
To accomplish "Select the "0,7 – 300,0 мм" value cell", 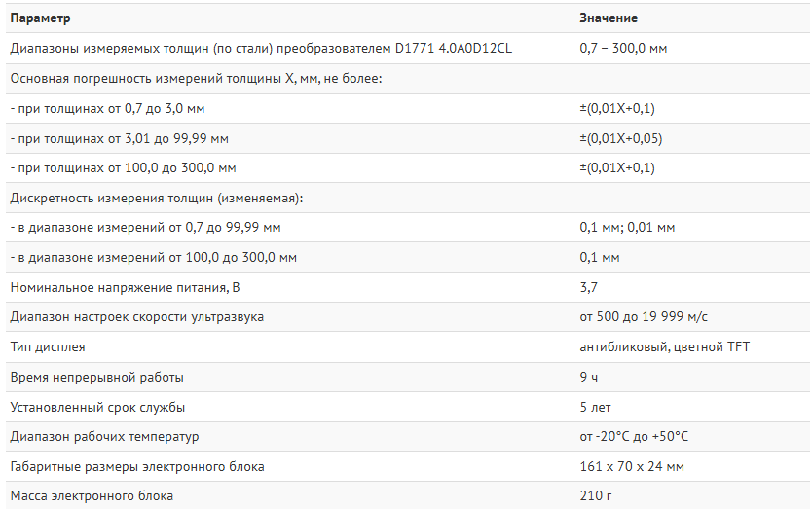I will (623, 48).
